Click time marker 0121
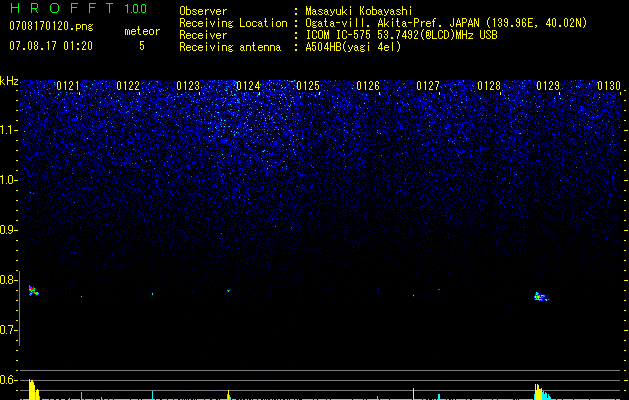629x400 pixels. (x=68, y=86)
